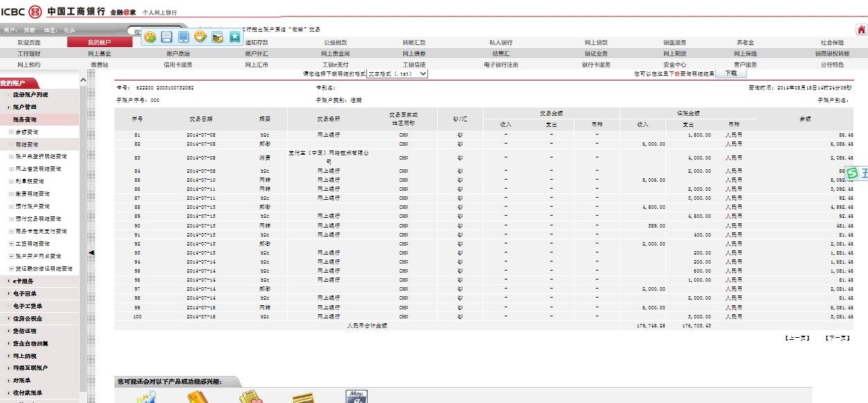Open the 我的账户 menu tab
868x403 pixels.
pos(99,42)
